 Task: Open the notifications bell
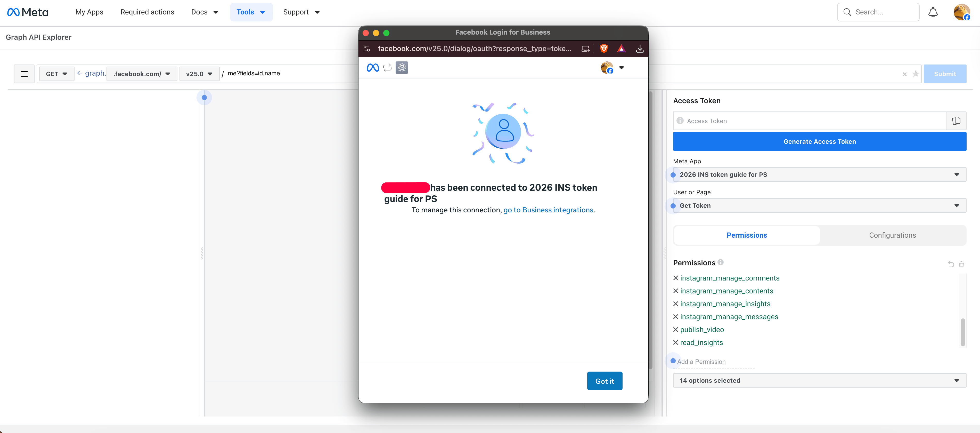933,12
